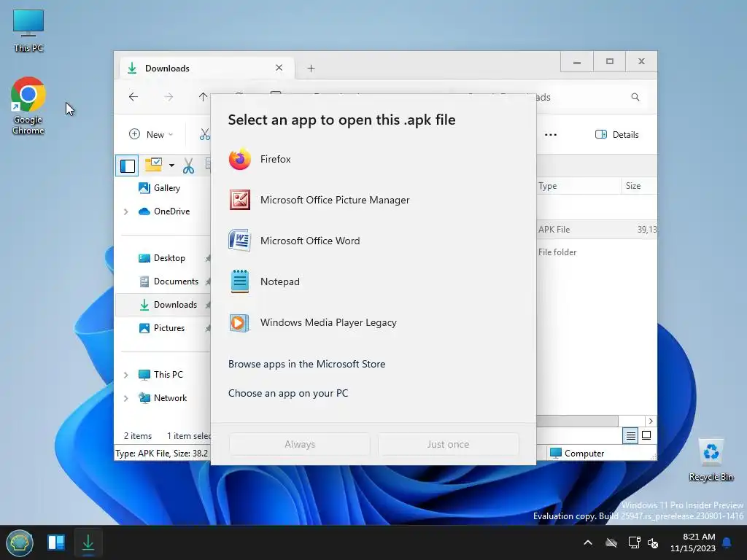Image resolution: width=747 pixels, height=560 pixels.
Task: Select the Recycle Bin desktop icon
Action: pyautogui.click(x=711, y=460)
